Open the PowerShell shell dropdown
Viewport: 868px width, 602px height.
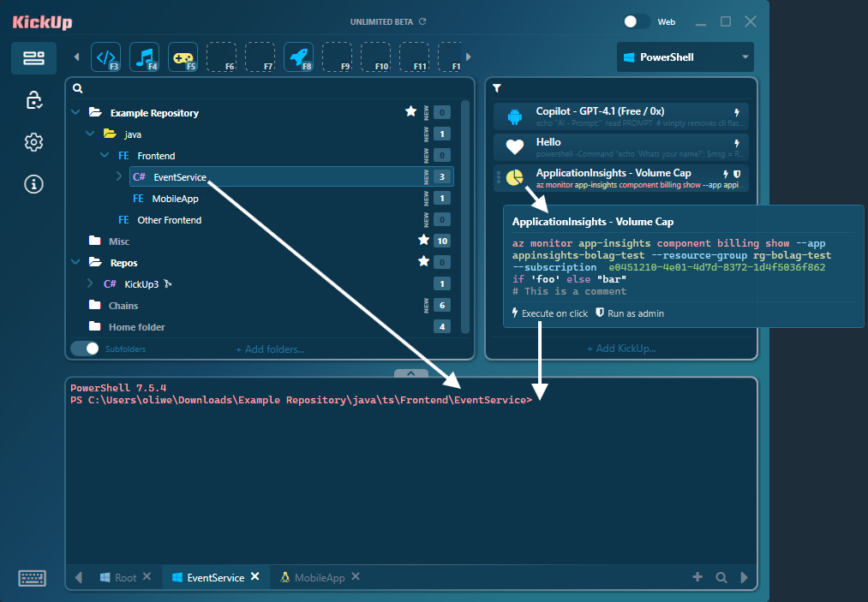tap(685, 57)
